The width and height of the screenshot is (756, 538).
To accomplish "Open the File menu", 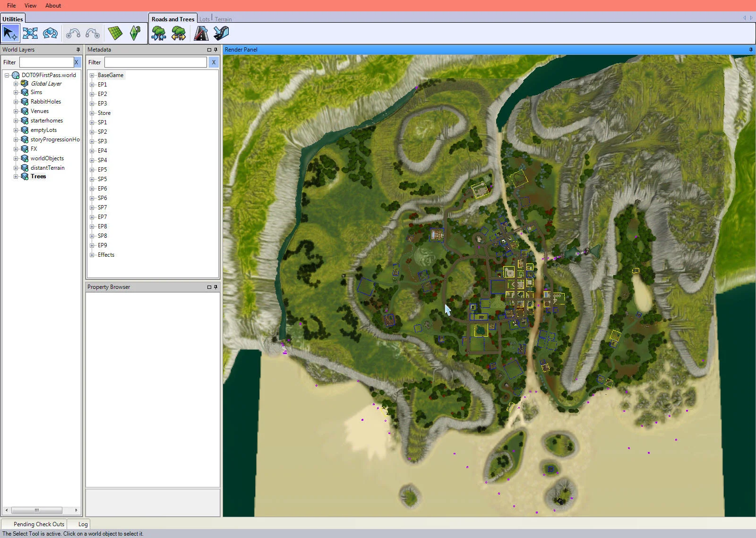I will coord(11,6).
